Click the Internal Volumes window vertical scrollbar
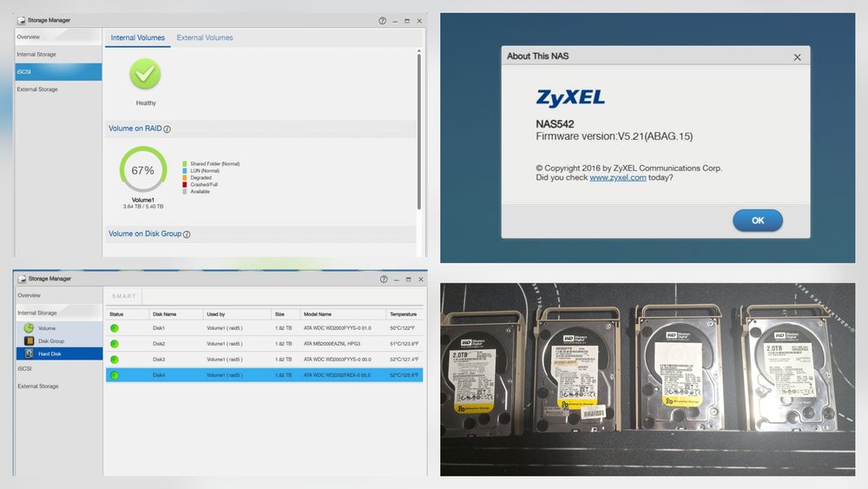 coord(419,130)
